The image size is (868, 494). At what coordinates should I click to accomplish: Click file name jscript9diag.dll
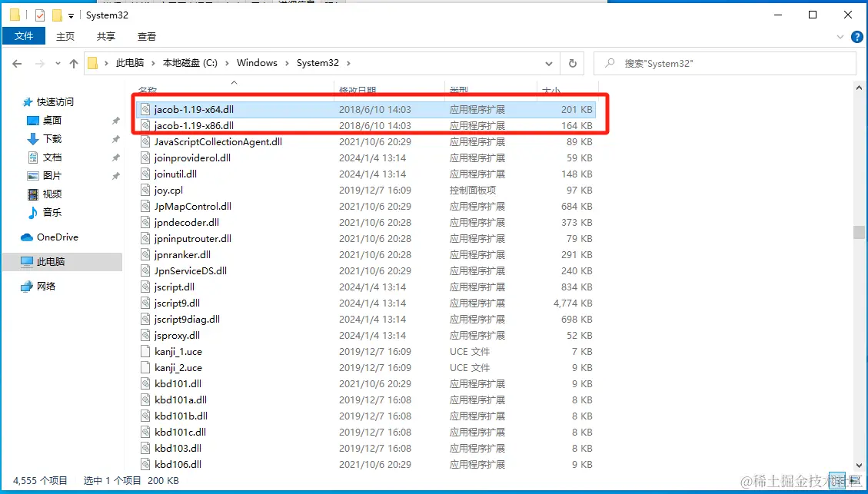(187, 319)
